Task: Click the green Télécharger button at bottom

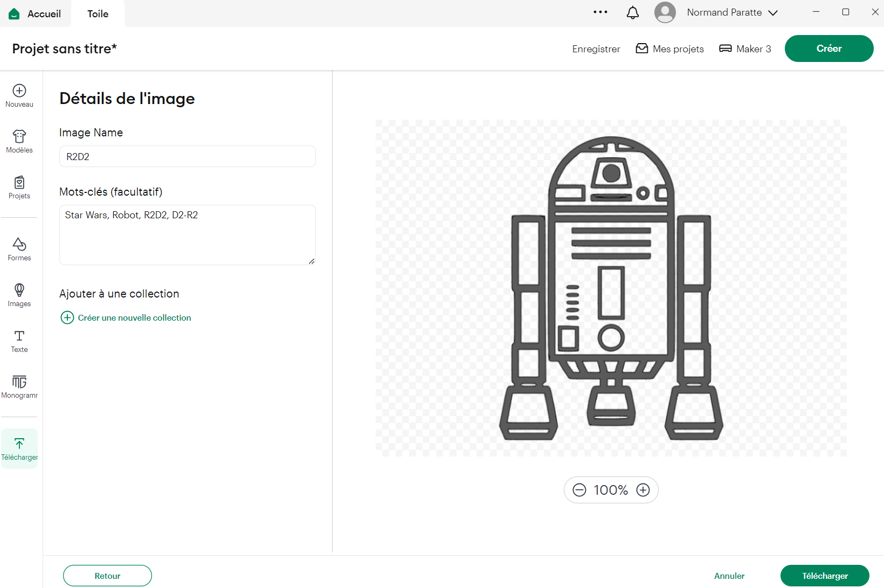Action: coord(824,576)
